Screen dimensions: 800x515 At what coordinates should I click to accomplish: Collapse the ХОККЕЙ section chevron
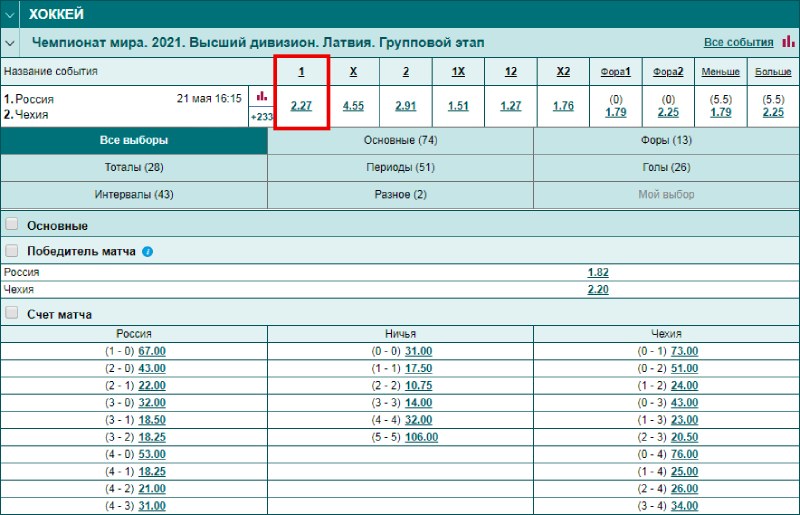click(10, 15)
